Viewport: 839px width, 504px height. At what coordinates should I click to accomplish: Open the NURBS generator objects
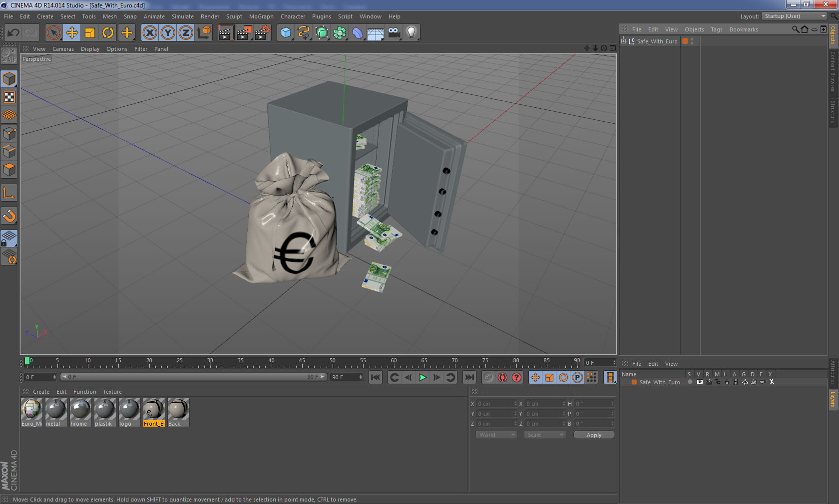(x=322, y=33)
